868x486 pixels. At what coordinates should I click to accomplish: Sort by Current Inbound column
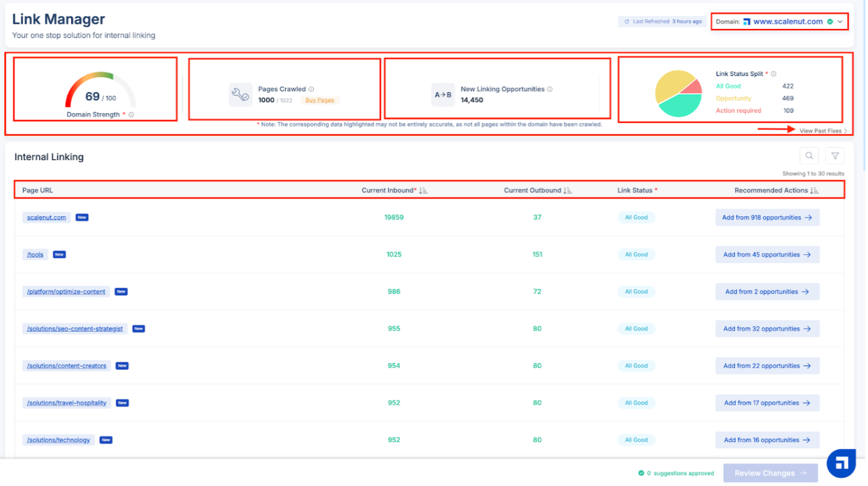point(423,190)
